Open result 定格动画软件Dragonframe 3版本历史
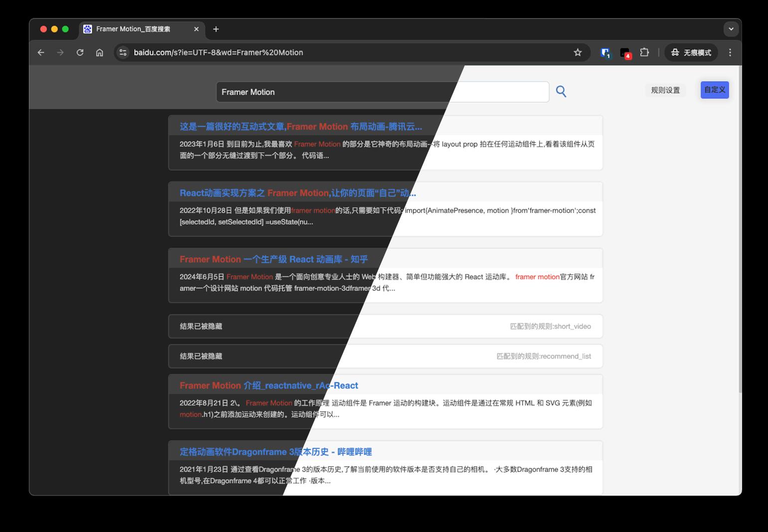Viewport: 768px width, 532px height. 276,452
